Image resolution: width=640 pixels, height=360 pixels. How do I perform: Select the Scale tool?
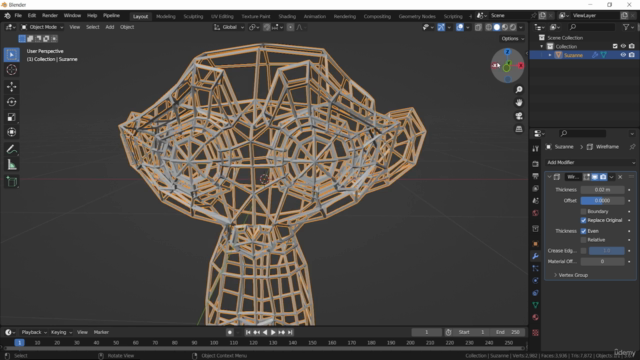[11, 118]
